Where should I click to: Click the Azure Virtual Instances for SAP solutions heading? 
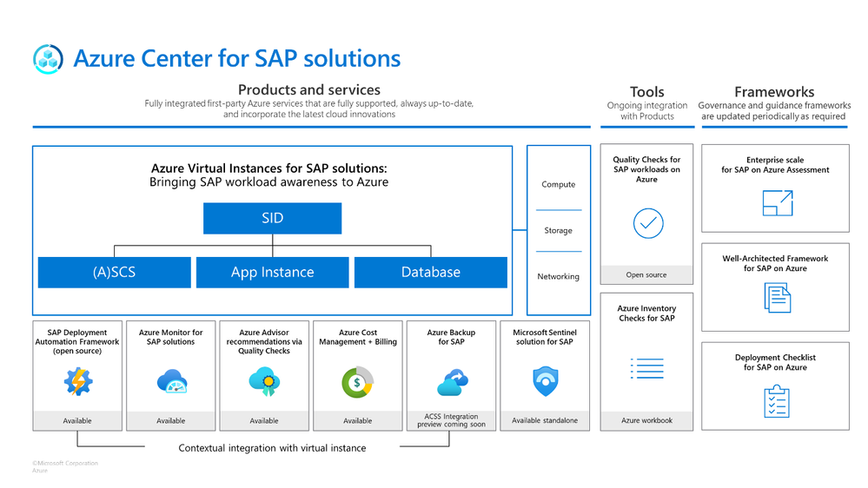pos(269,168)
